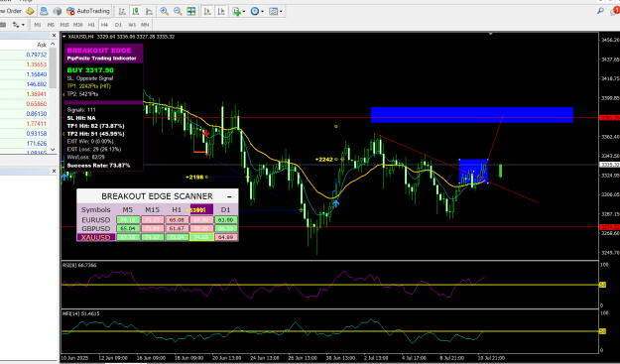Click the chart shift triangle marker at top
This screenshot has height=364, width=620.
[491, 34]
